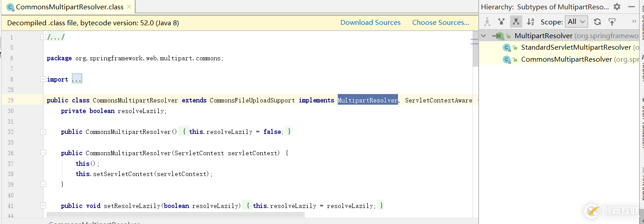The height and width of the screenshot is (224, 644).
Task: Click CommonsMultipartResolver.class editor tab
Action: 70,7
